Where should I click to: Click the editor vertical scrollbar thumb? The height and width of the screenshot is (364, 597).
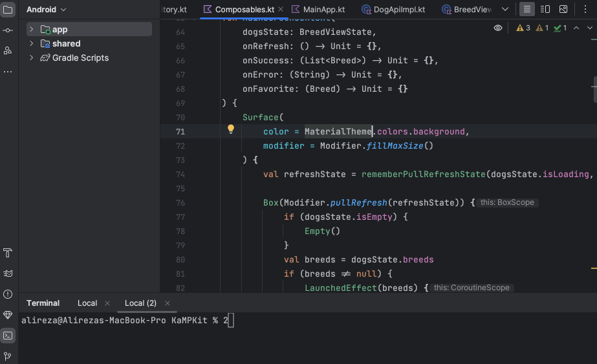click(594, 89)
